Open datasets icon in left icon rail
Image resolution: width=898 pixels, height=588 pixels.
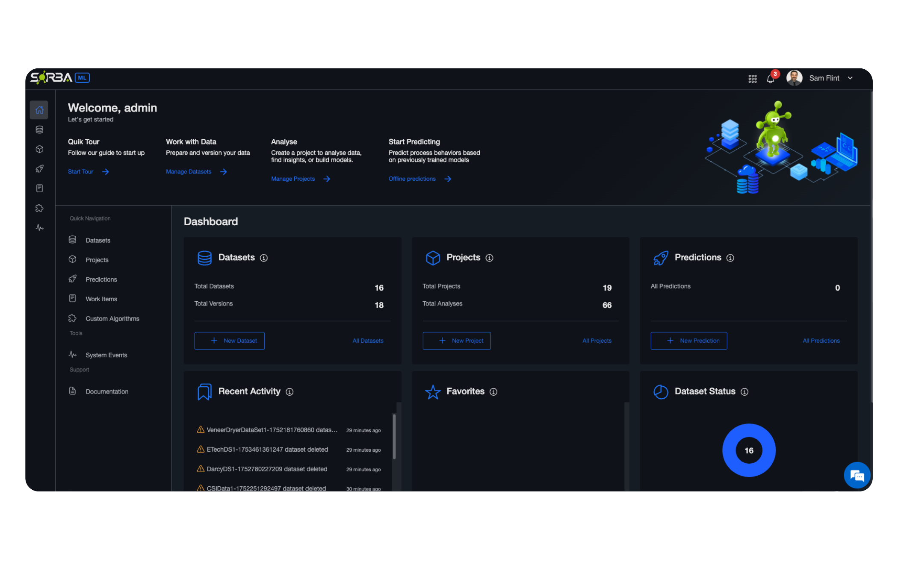[x=39, y=129]
